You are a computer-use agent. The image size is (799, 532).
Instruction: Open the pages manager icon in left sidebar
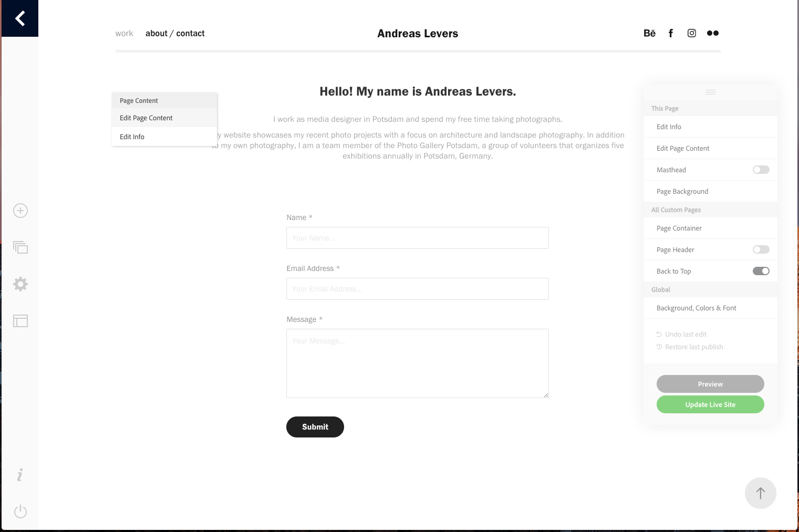[x=20, y=247]
